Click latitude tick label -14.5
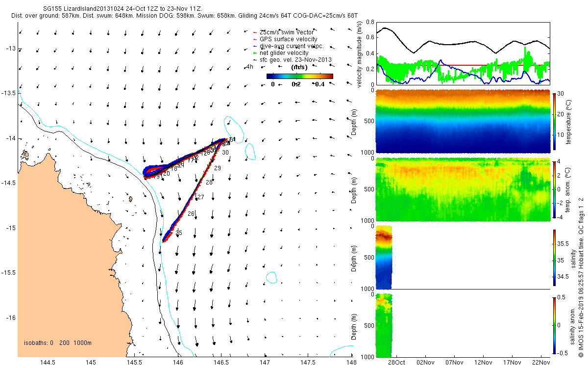The image size is (588, 368). [x=9, y=183]
